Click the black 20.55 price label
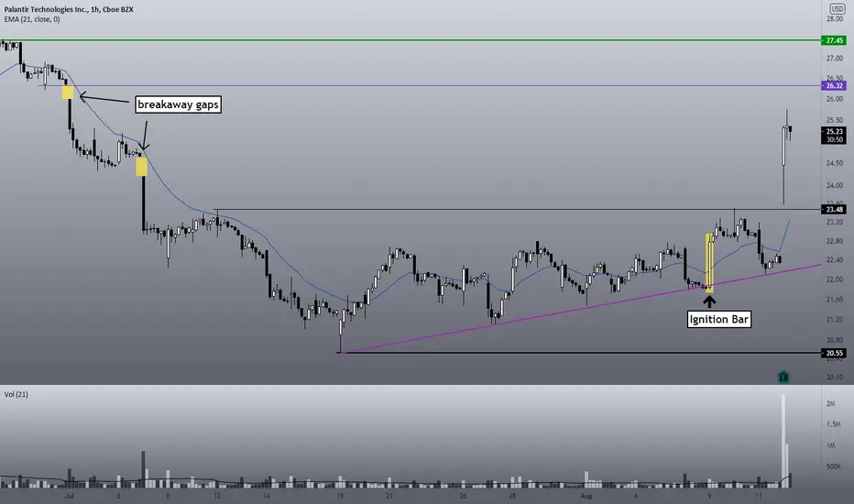This screenshot has height=504, width=854. [x=834, y=353]
